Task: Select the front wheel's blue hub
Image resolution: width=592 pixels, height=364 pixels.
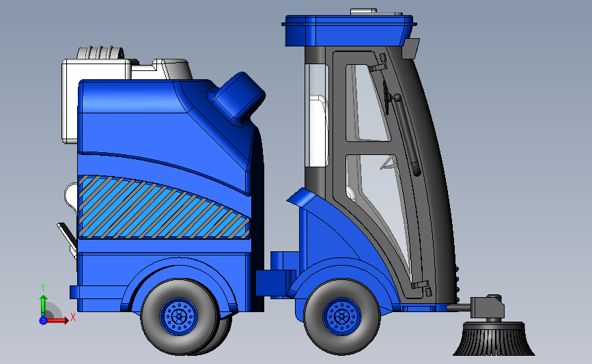Action: (341, 316)
